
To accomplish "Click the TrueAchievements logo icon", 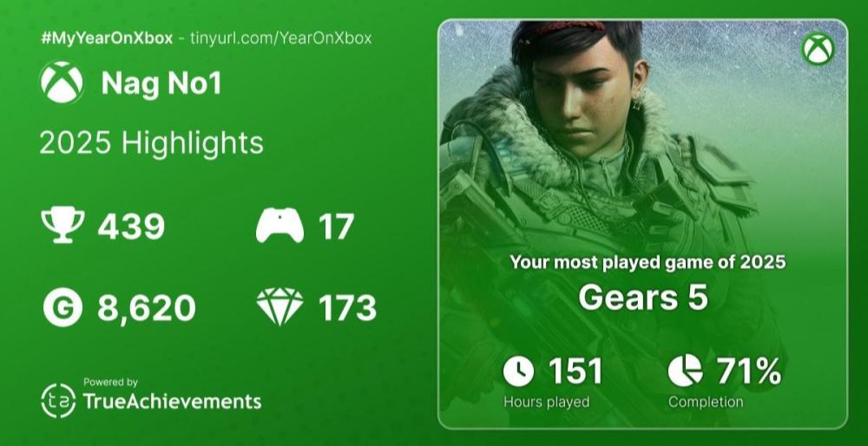I will [x=58, y=400].
